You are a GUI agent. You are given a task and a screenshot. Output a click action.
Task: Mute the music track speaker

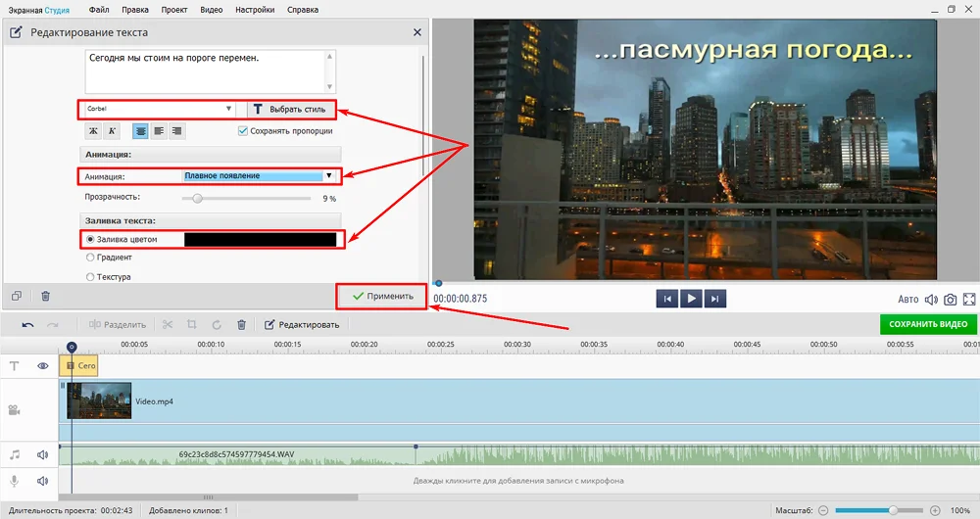(x=42, y=455)
